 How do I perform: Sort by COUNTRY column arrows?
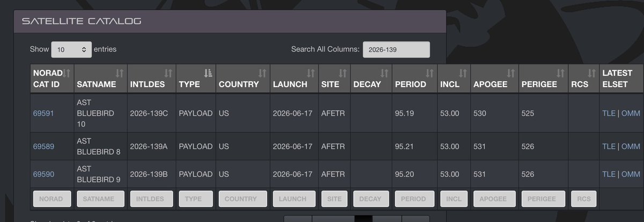[x=262, y=73]
